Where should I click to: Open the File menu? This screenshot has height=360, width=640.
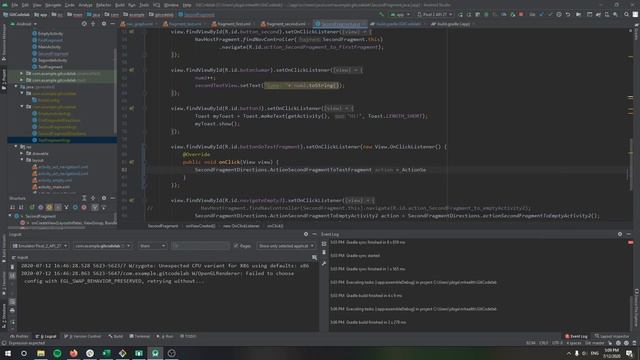[x=15, y=5]
